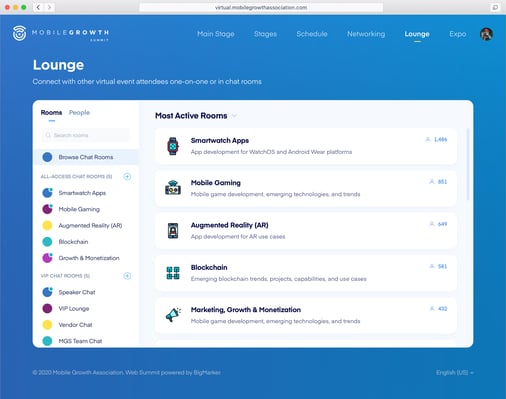506x399 pixels.
Task: Click the All-Access Chat Rooms section header
Action: tap(76, 176)
